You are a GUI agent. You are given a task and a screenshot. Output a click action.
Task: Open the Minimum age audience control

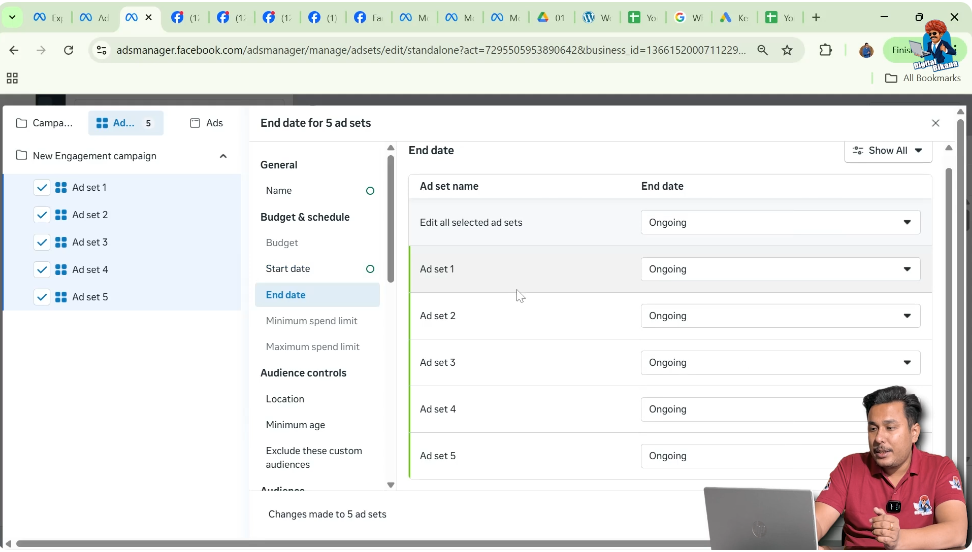(x=317, y=425)
